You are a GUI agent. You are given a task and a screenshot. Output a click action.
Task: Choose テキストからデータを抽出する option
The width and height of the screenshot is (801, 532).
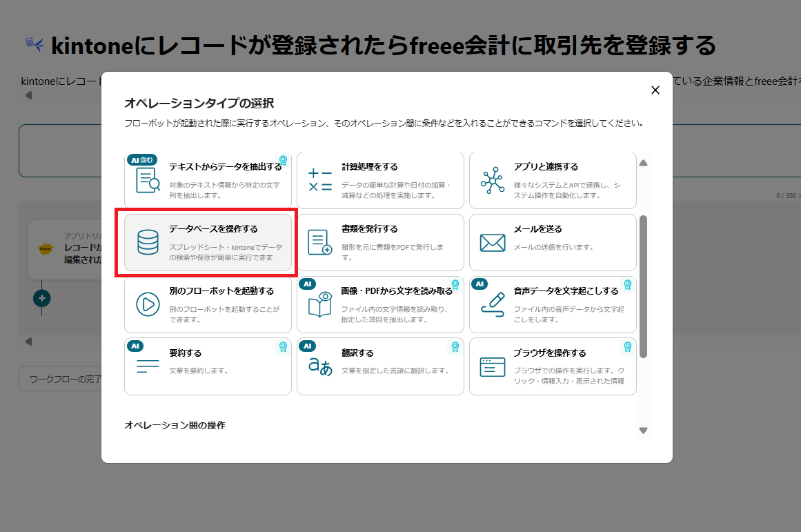[x=208, y=180]
